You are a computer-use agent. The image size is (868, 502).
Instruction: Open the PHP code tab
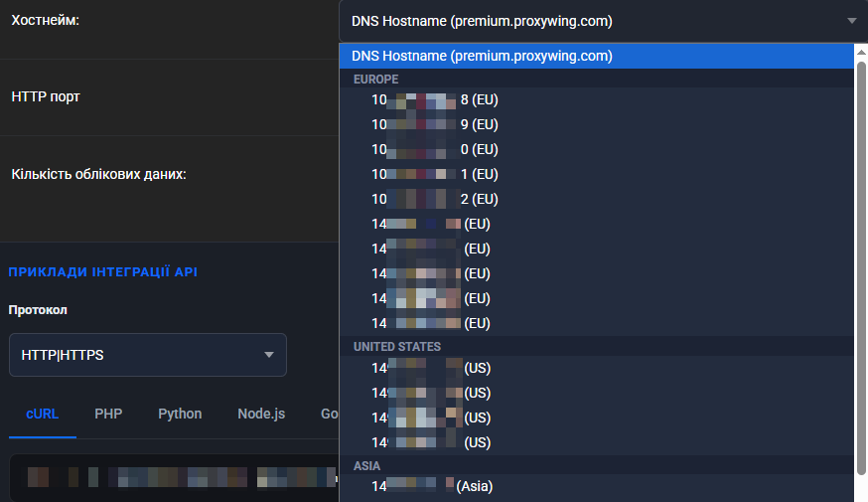point(108,414)
